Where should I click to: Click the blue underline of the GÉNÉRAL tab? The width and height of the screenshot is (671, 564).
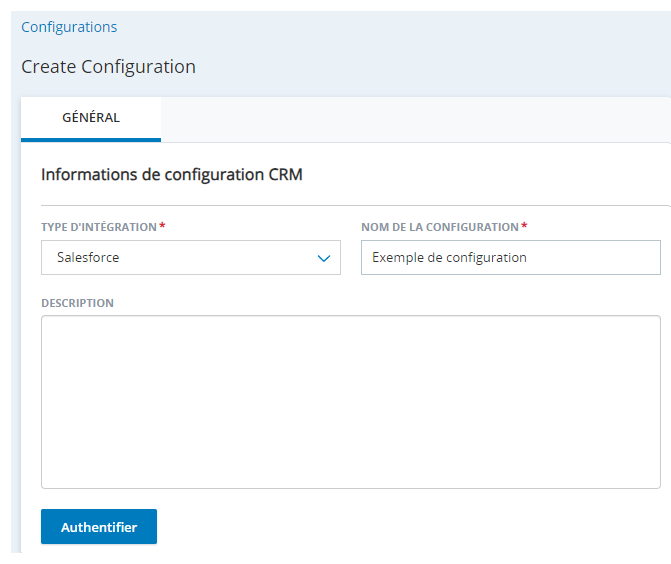click(x=91, y=140)
